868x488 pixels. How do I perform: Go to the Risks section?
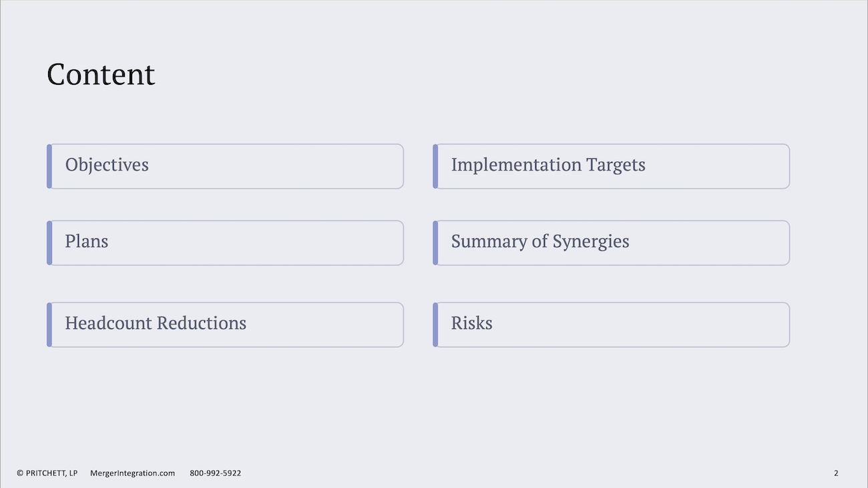point(611,324)
